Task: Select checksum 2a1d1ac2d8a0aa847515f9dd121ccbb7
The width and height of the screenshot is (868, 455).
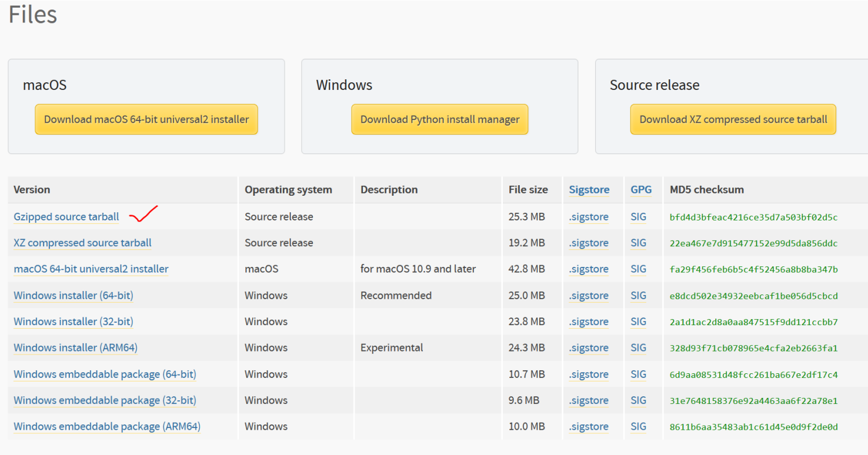Action: 754,322
